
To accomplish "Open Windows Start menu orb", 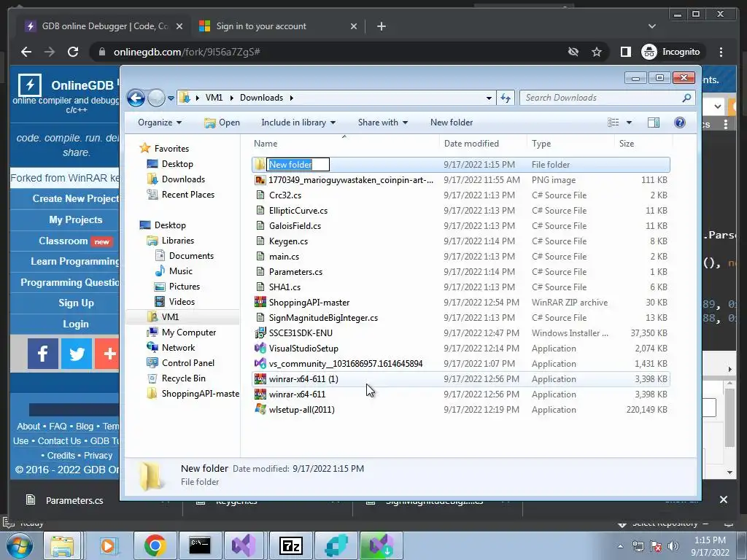I will coord(19,545).
